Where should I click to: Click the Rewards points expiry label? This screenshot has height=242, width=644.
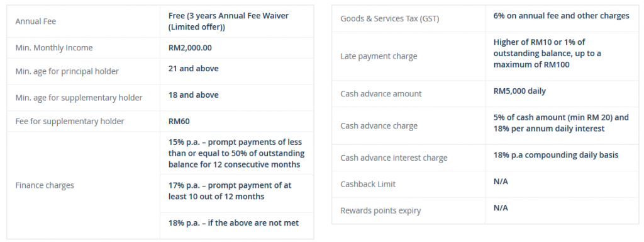coord(380,210)
